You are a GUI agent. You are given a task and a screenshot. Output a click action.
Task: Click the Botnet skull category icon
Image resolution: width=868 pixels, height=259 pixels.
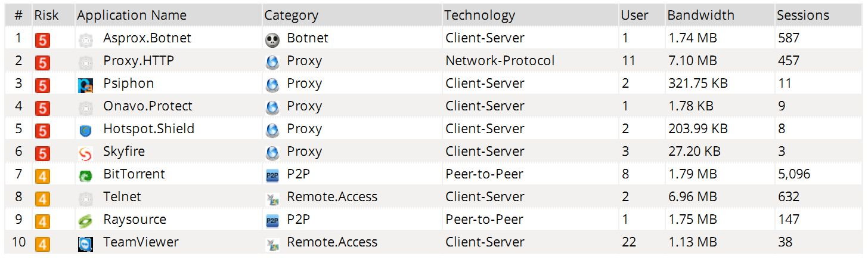272,39
